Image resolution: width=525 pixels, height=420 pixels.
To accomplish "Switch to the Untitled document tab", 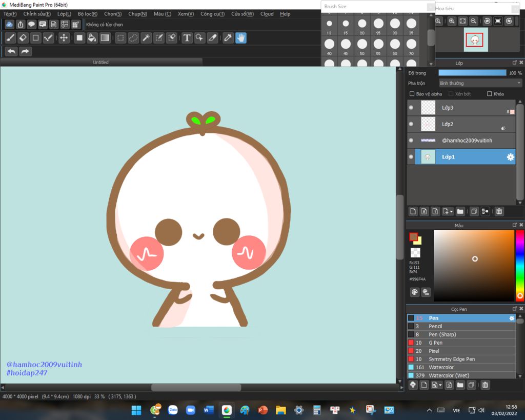I will 101,62.
